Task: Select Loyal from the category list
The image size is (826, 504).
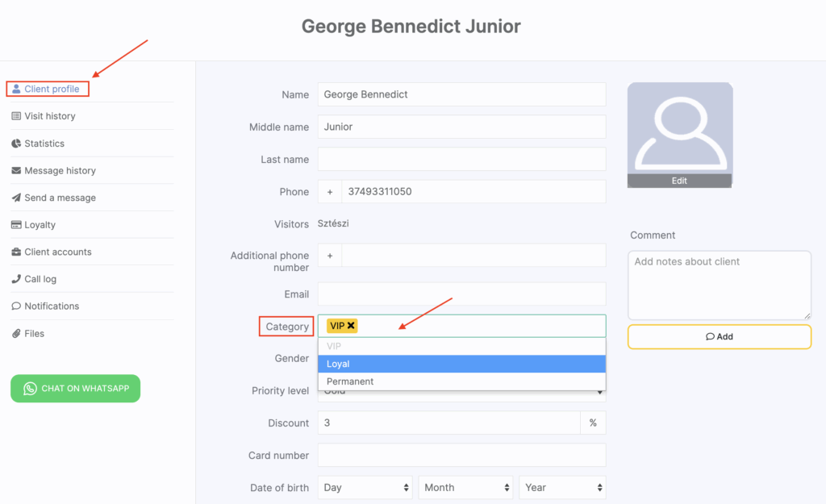Action: (461, 364)
